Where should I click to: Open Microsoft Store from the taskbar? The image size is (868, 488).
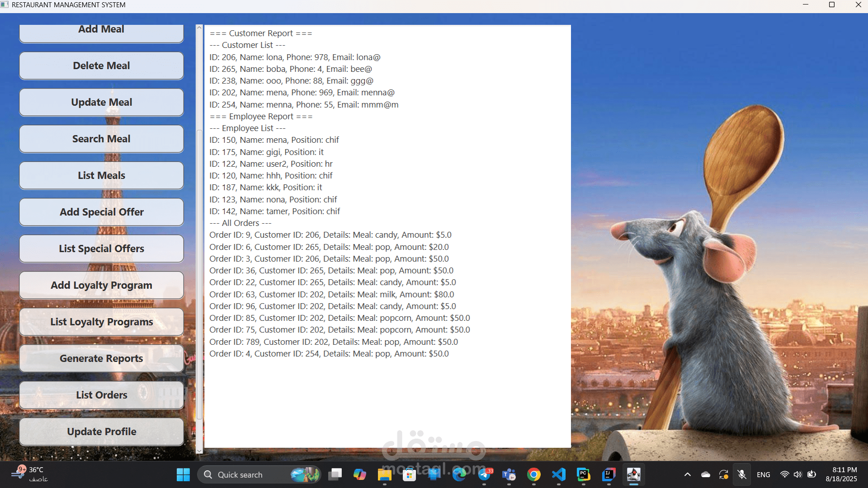410,474
